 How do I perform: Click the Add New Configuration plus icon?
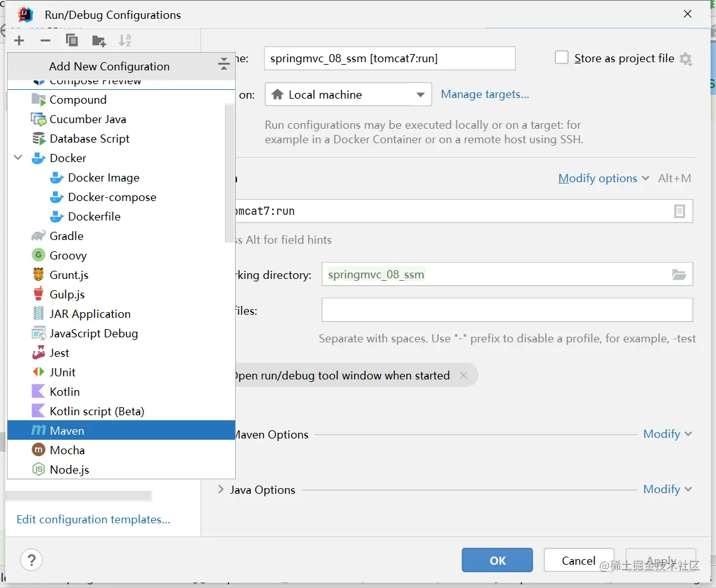click(x=19, y=41)
